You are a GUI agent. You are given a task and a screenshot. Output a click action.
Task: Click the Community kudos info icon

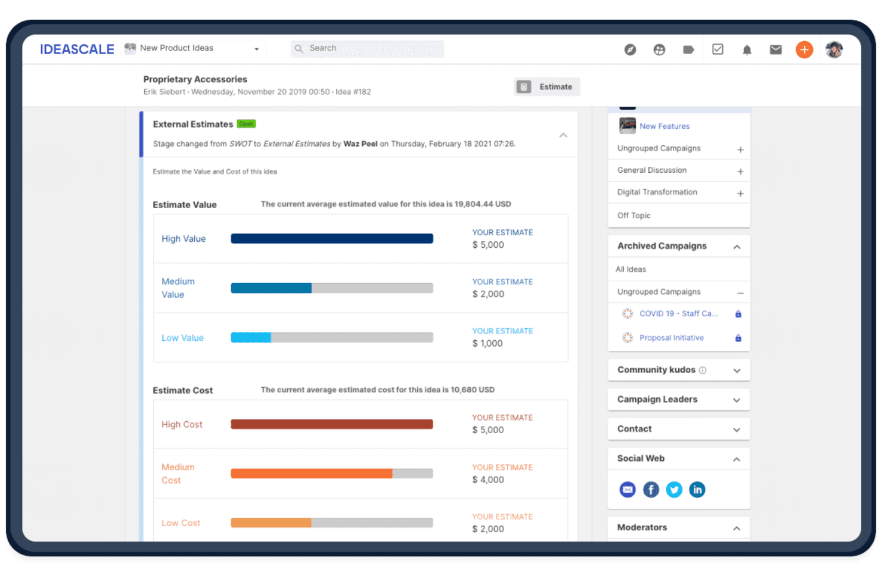(x=703, y=370)
